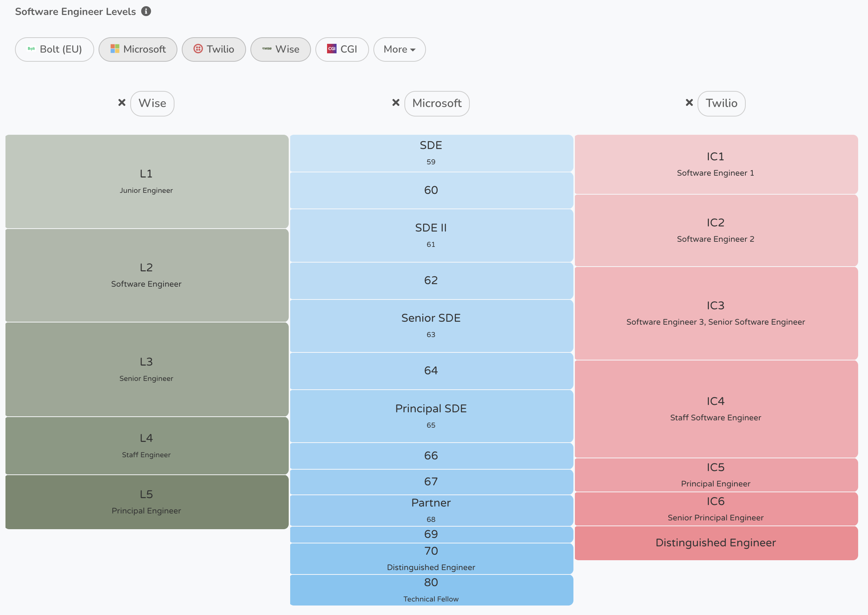Select Microsoft level 66 block
The image size is (868, 615).
click(x=431, y=456)
